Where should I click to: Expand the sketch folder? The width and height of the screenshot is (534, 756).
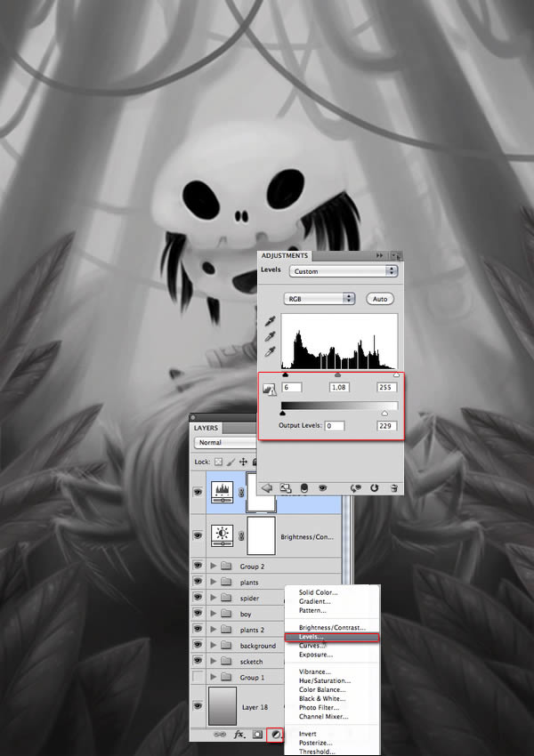coord(214,661)
